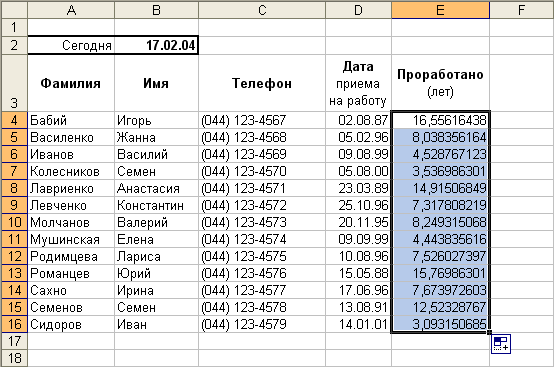Select the name cell Лариса
554x367 pixels.
point(157,256)
